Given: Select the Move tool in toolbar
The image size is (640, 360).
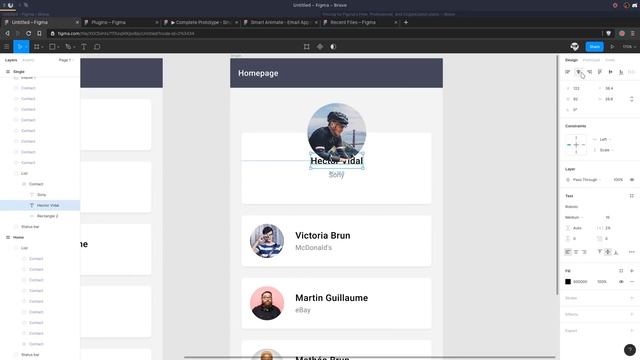Looking at the screenshot, I should coord(20,47).
